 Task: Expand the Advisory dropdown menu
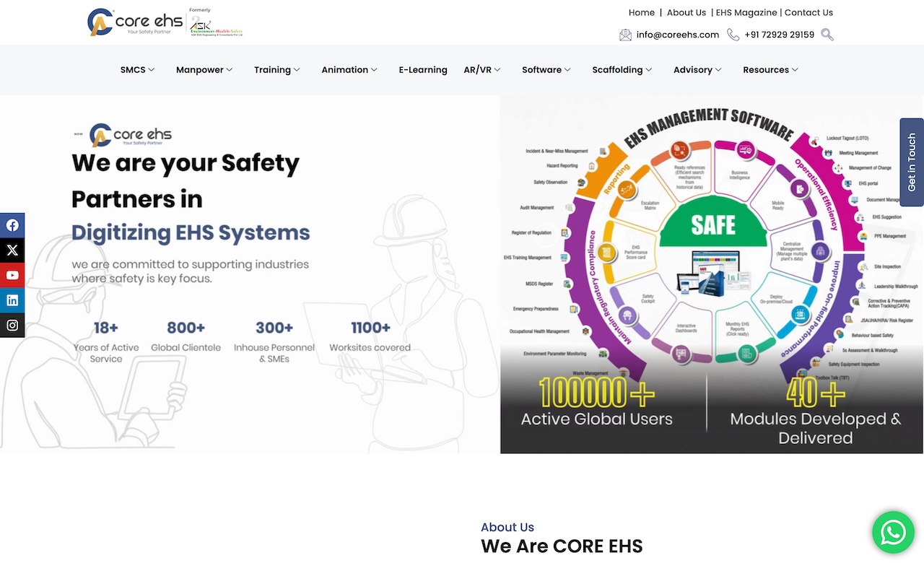(x=697, y=70)
